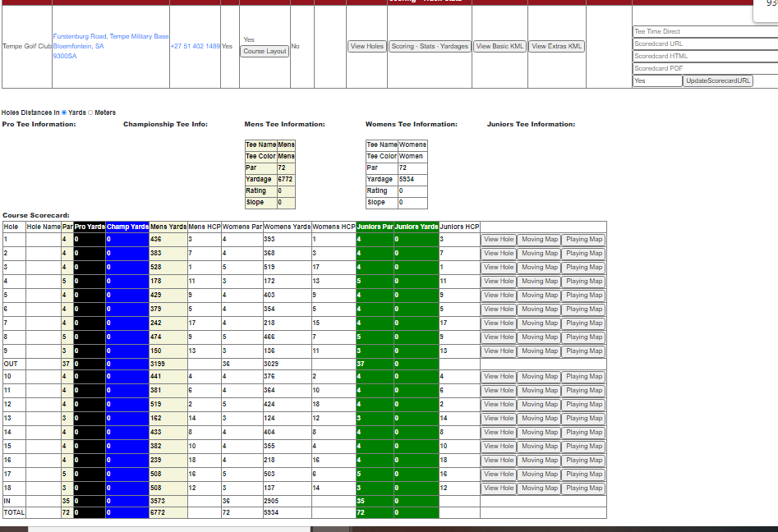Click View Hole for hole 16
This screenshot has height=532, width=778.
tap(499, 460)
